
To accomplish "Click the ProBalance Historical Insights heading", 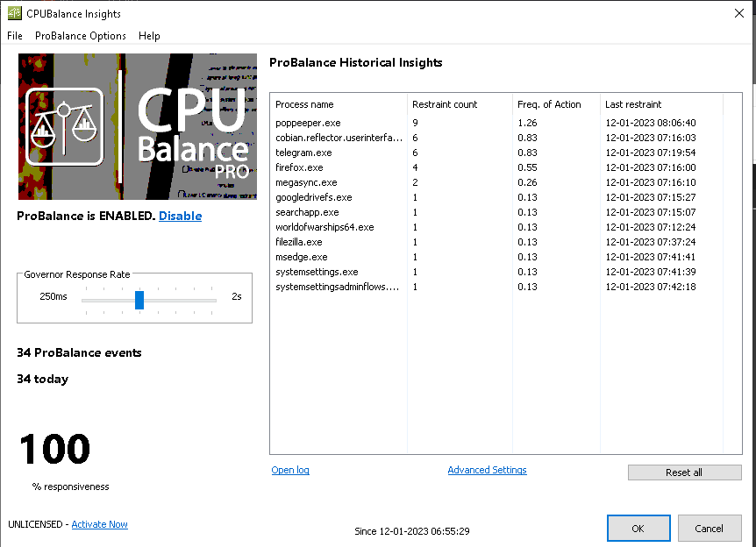I will click(x=356, y=62).
